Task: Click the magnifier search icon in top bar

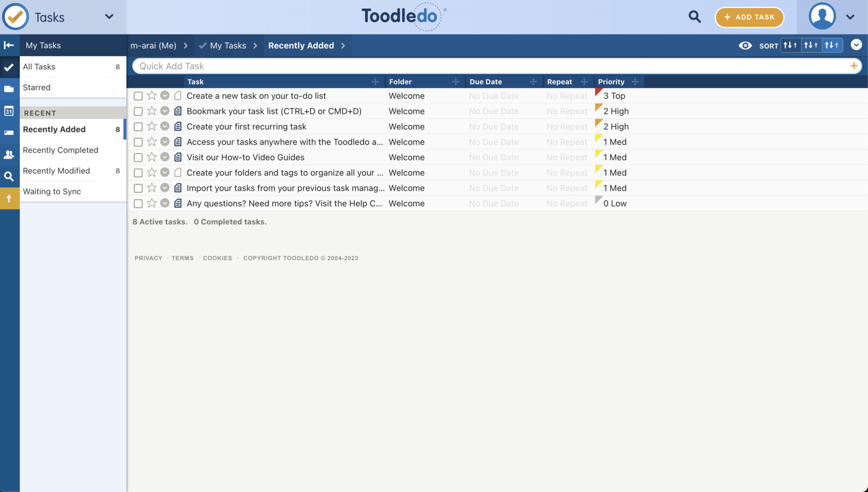Action: tap(695, 17)
